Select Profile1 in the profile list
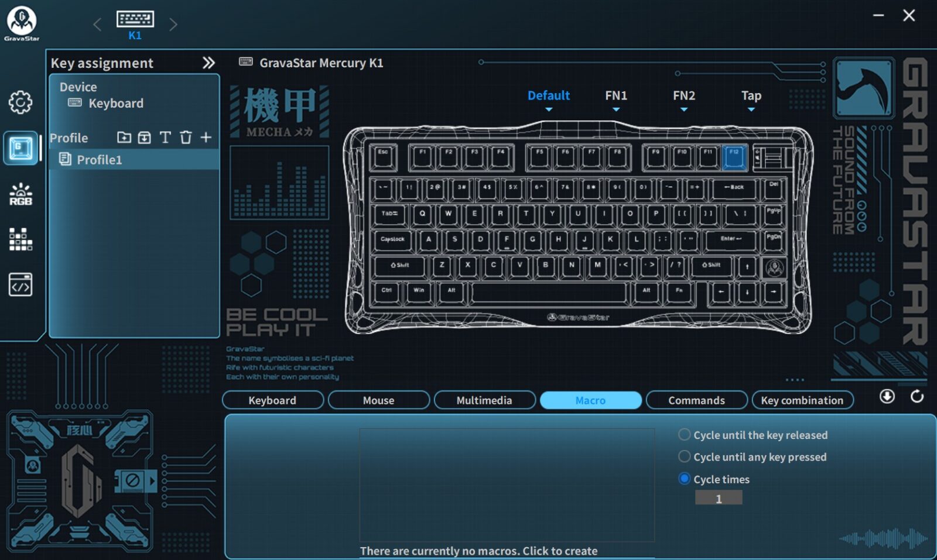The width and height of the screenshot is (937, 560). (x=100, y=160)
